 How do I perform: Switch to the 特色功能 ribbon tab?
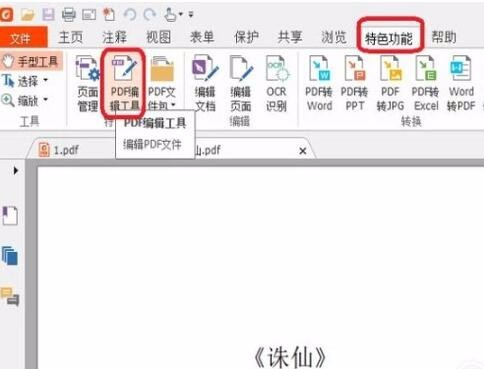[389, 39]
